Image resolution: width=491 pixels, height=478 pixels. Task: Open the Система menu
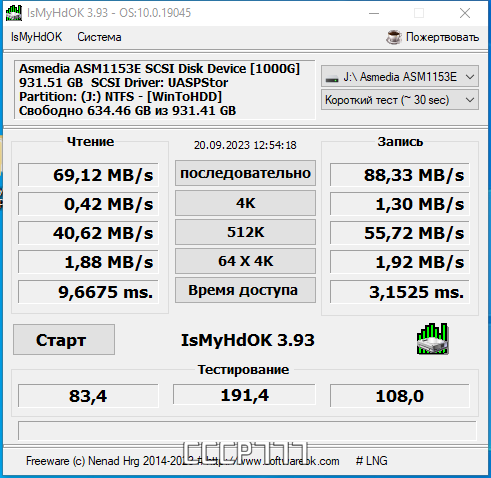click(99, 37)
